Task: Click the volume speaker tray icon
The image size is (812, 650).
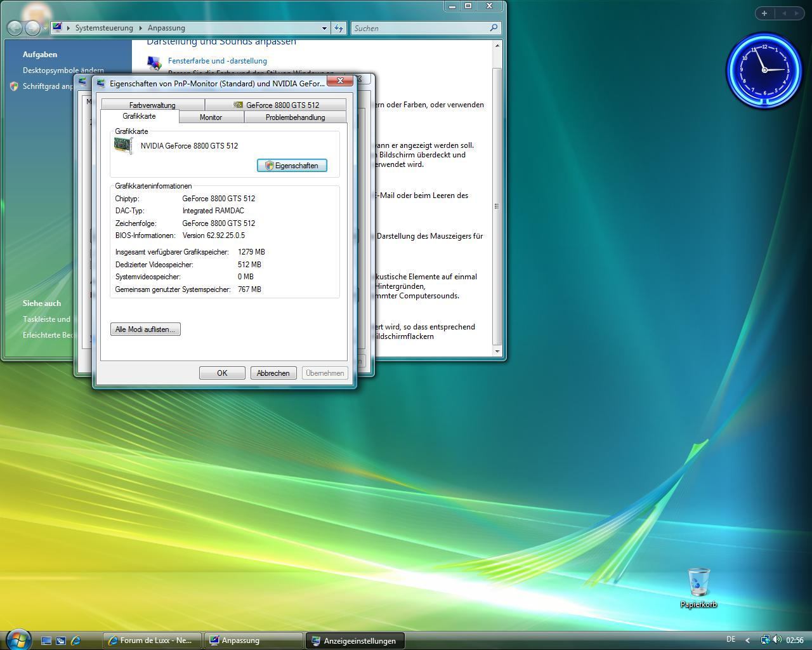Action: click(777, 640)
